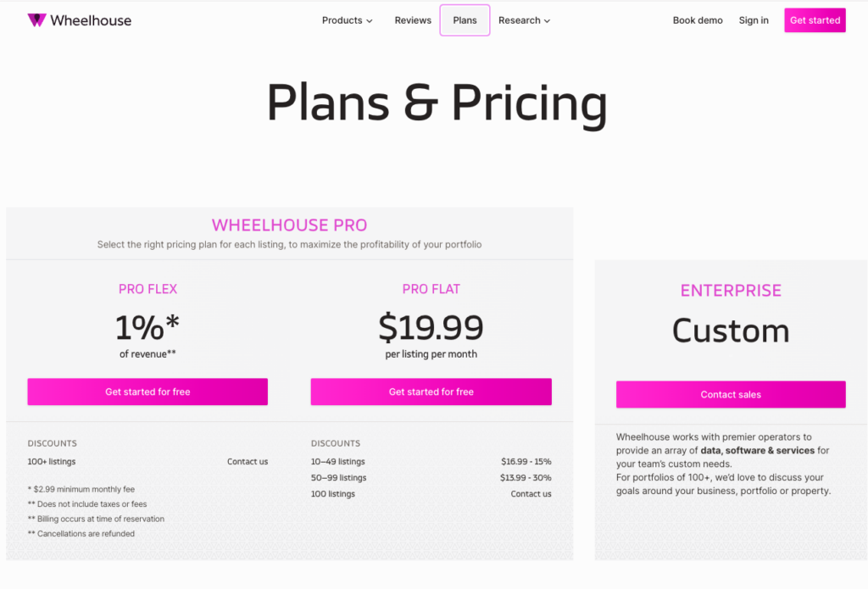The width and height of the screenshot is (868, 589).
Task: Click the WHEELHOUSE PRO heading
Action: (x=289, y=225)
